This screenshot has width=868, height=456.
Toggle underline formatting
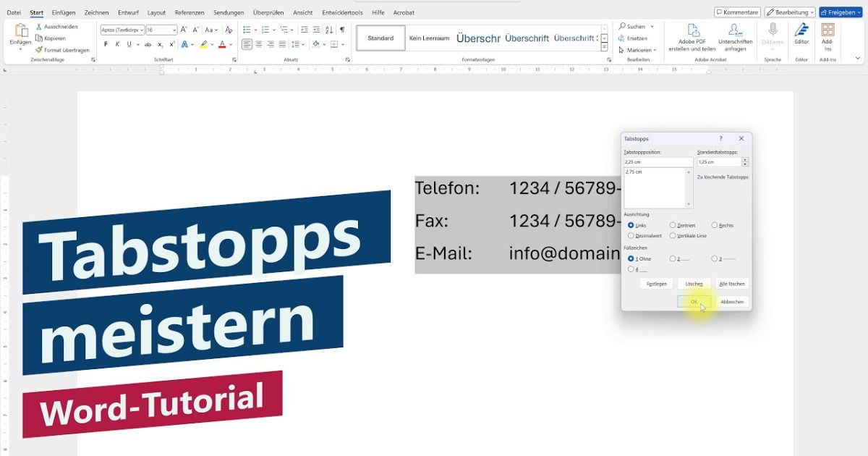(x=128, y=43)
